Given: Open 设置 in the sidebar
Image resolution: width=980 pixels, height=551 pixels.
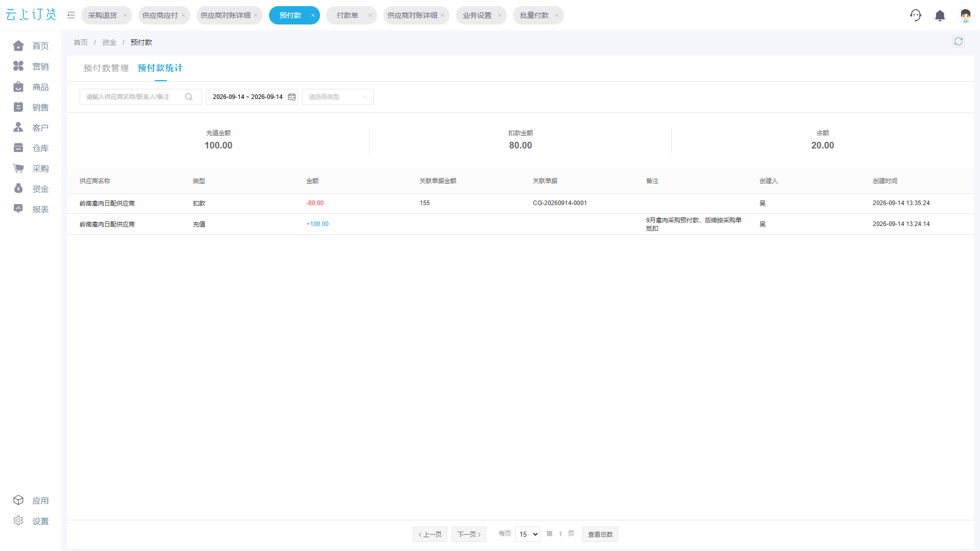Looking at the screenshot, I should pyautogui.click(x=31, y=521).
